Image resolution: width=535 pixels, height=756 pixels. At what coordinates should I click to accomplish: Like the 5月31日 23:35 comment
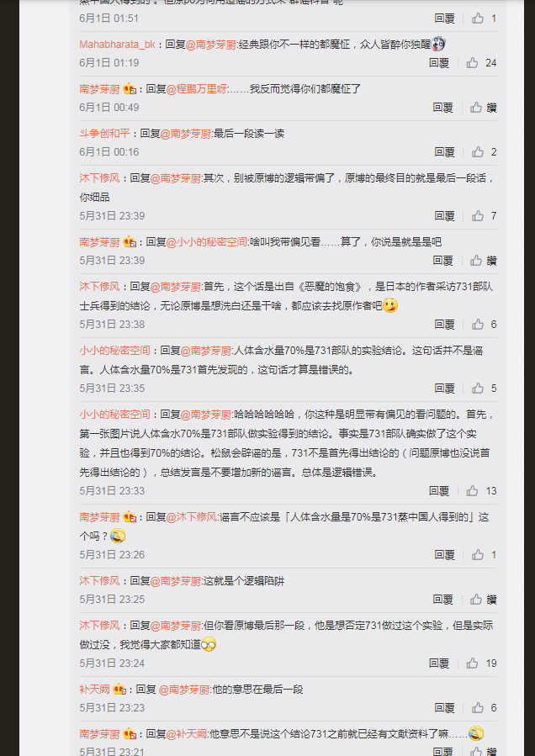(x=478, y=389)
